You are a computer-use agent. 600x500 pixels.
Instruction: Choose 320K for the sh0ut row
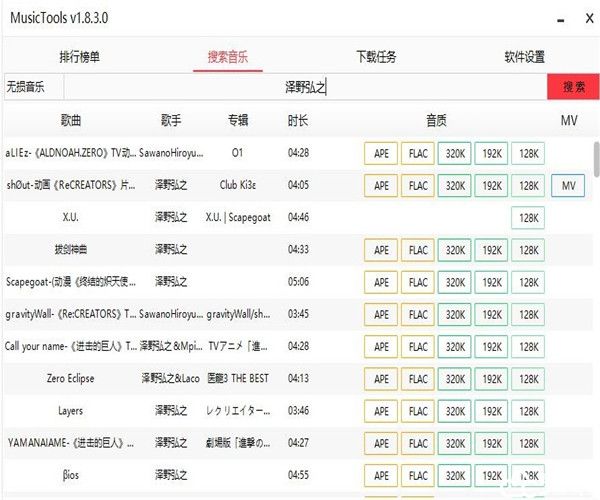455,186
